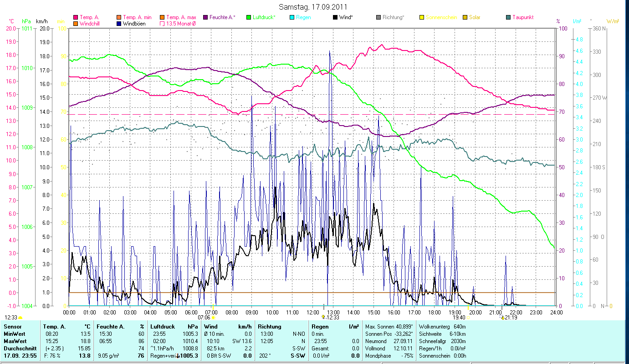Image resolution: width=629 pixels, height=364 pixels.
Task: Click the pink Temp. A. legend swatch
Action: click(76, 17)
